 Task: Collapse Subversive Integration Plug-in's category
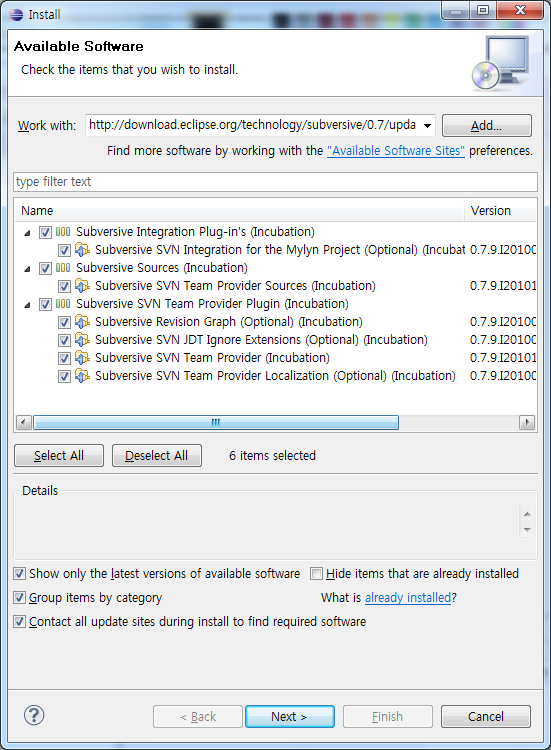coord(27,233)
